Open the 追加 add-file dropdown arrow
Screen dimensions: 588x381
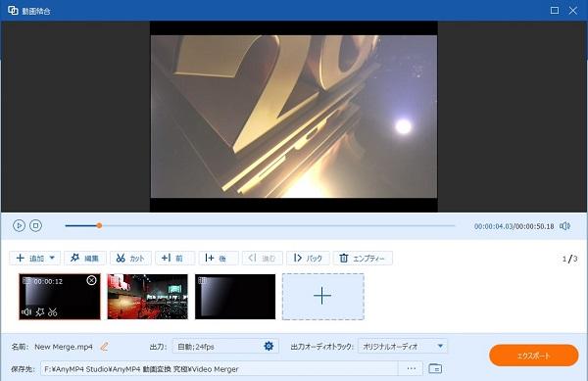click(x=52, y=258)
